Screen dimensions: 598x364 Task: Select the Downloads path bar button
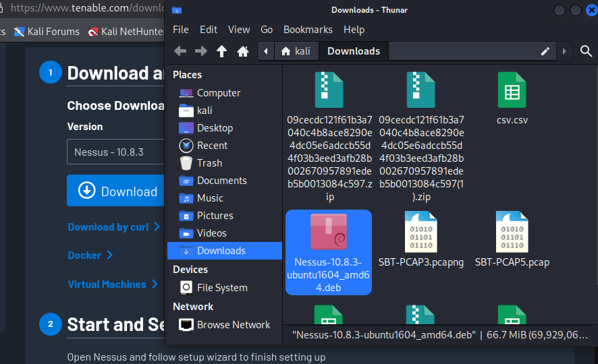[354, 51]
